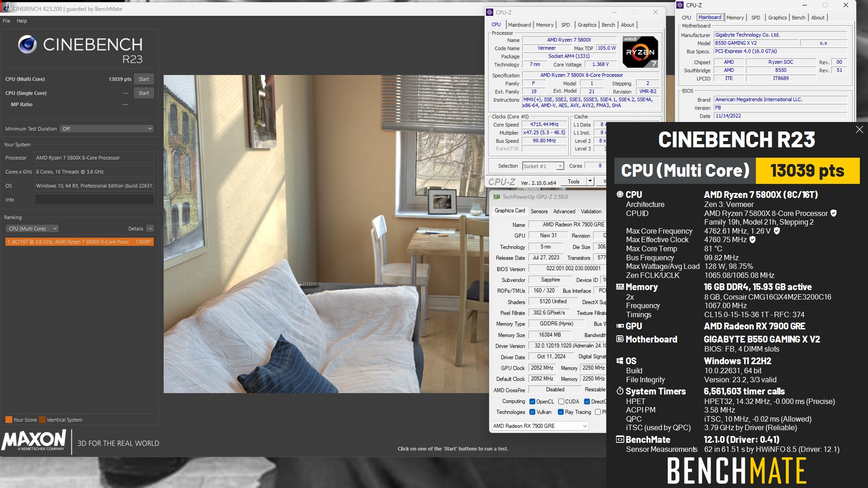Toggle the Vulkan checkbox in GPU-Z
The image size is (868, 488).
coord(532,412)
